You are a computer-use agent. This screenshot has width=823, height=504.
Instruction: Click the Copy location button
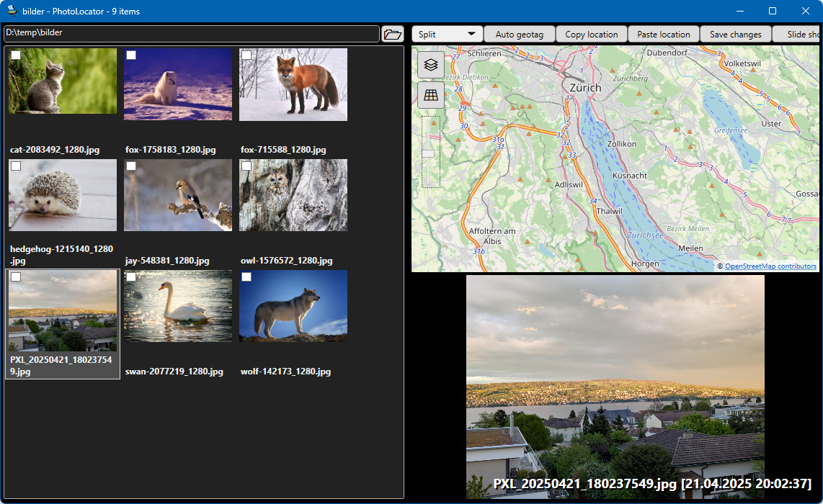tap(591, 34)
